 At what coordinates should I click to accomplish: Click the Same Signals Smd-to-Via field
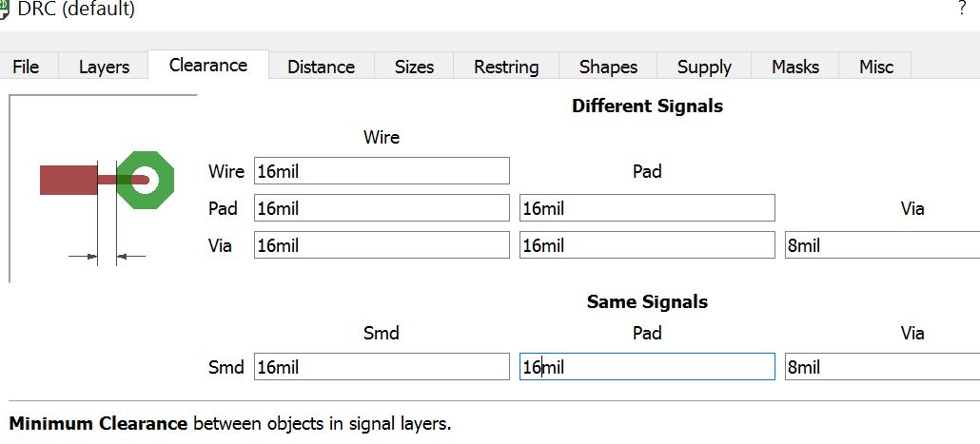tap(882, 367)
